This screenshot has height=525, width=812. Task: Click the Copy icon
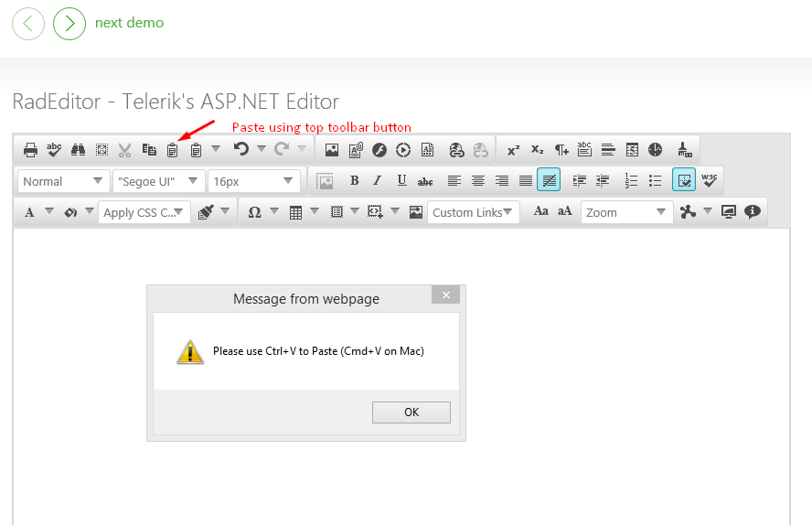(x=149, y=150)
